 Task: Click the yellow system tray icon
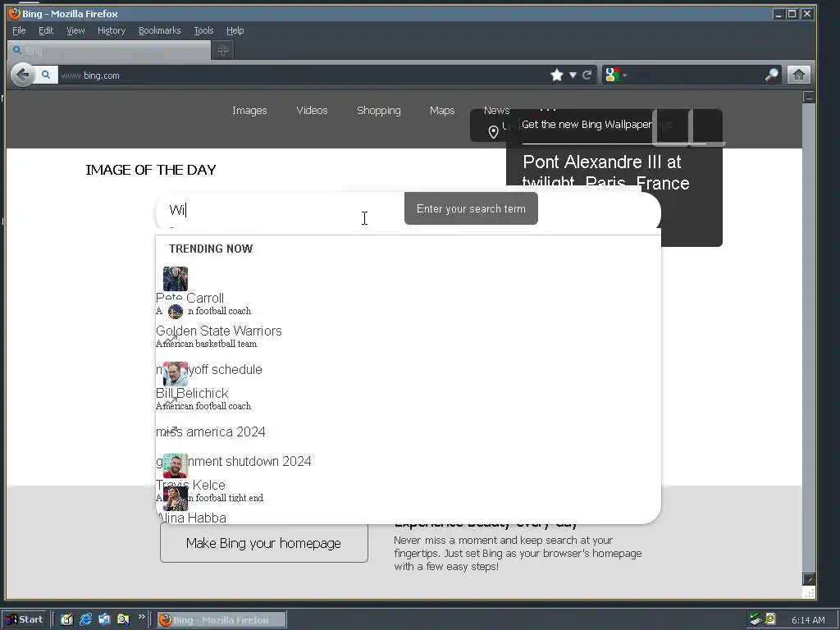point(770,619)
